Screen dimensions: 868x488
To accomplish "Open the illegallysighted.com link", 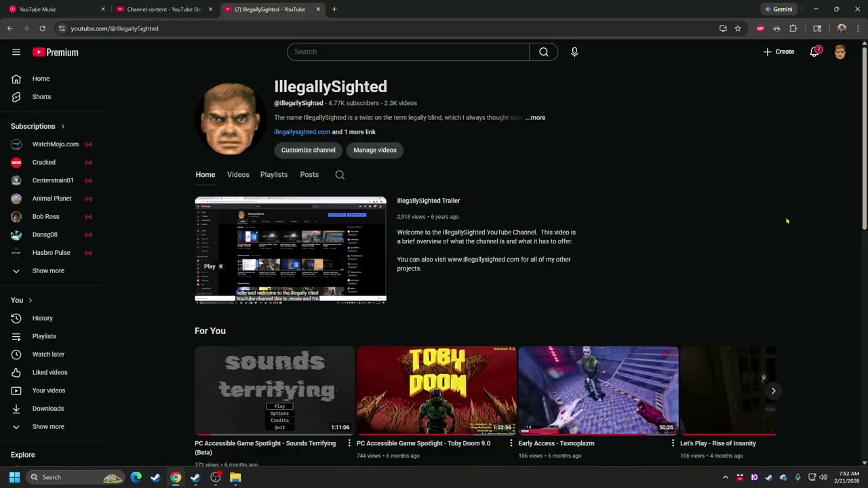I will pyautogui.click(x=302, y=132).
